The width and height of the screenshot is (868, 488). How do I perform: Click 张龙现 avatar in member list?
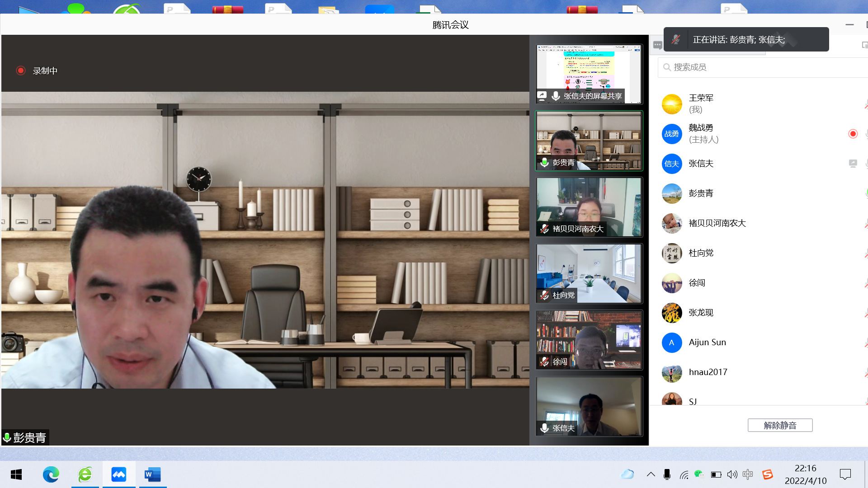pos(672,313)
